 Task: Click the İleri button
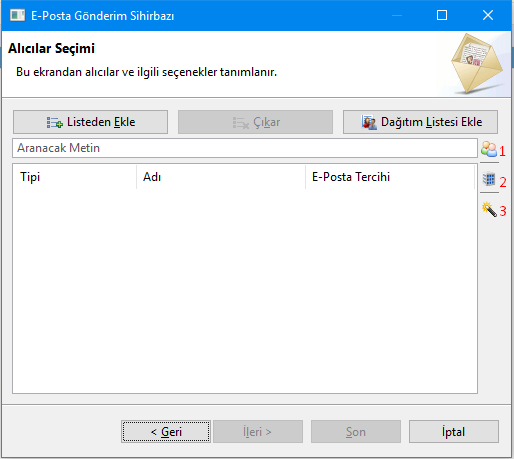[x=258, y=432]
